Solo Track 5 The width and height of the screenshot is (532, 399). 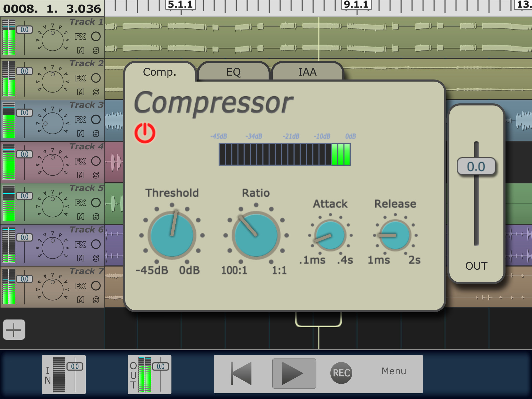pyautogui.click(x=96, y=217)
